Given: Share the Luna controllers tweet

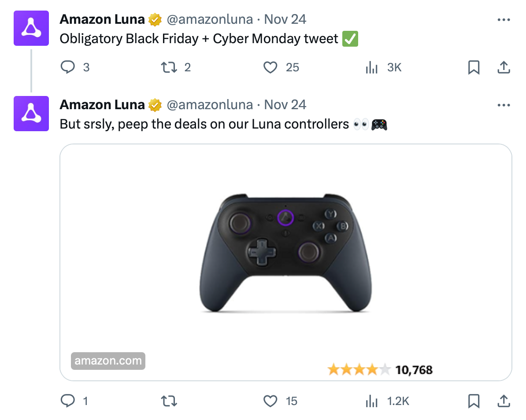Looking at the screenshot, I should [504, 401].
